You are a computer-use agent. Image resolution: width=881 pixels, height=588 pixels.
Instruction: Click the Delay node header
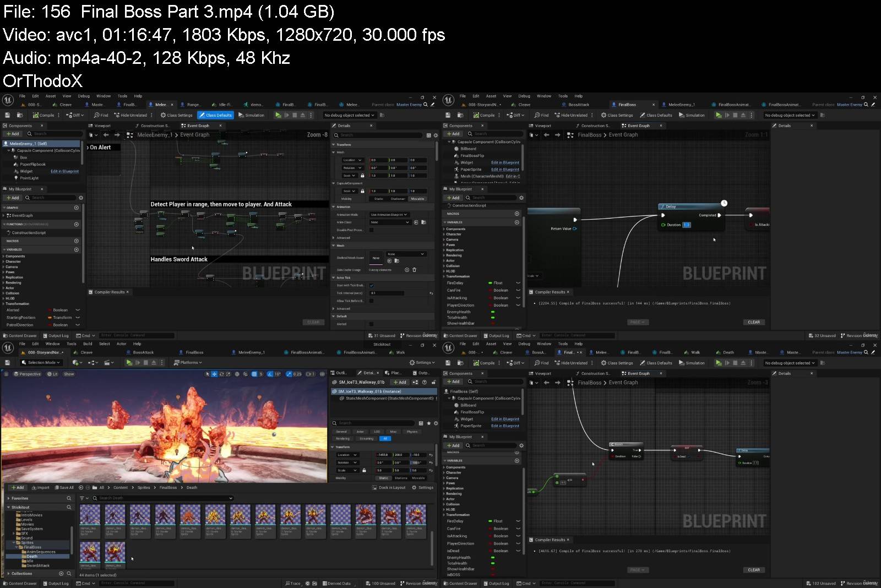(x=691, y=206)
